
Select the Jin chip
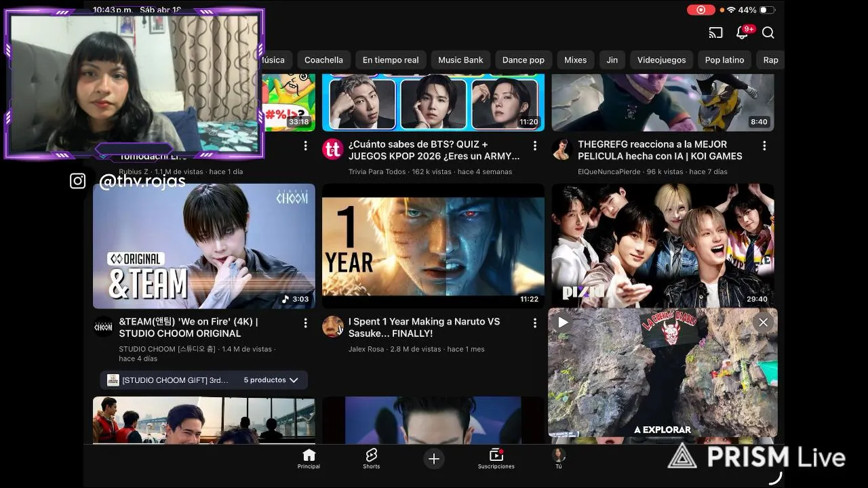pyautogui.click(x=612, y=60)
